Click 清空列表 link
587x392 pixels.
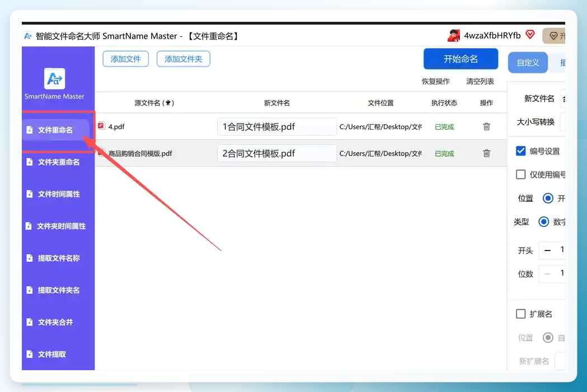tap(480, 82)
